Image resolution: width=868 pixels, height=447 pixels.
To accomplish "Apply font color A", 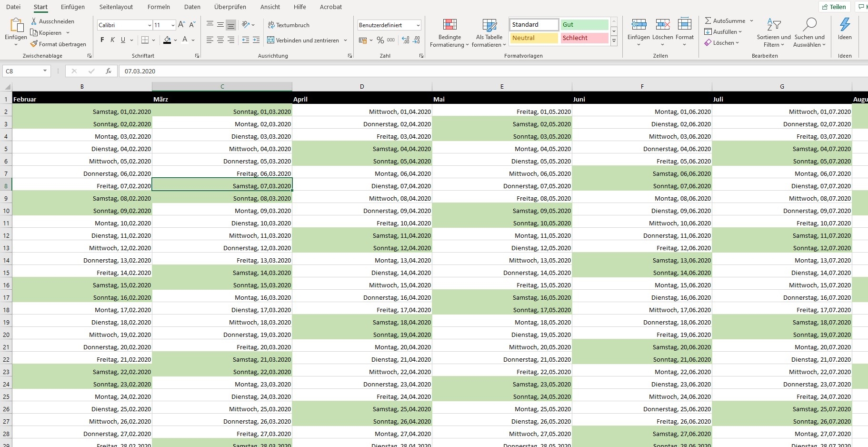I will click(x=185, y=40).
